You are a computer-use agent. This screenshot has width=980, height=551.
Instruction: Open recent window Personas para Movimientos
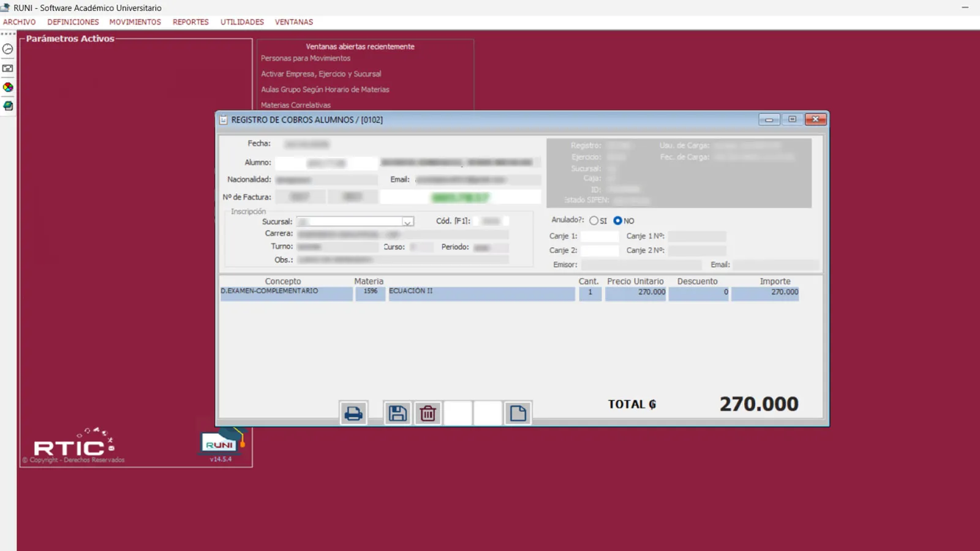pos(306,58)
